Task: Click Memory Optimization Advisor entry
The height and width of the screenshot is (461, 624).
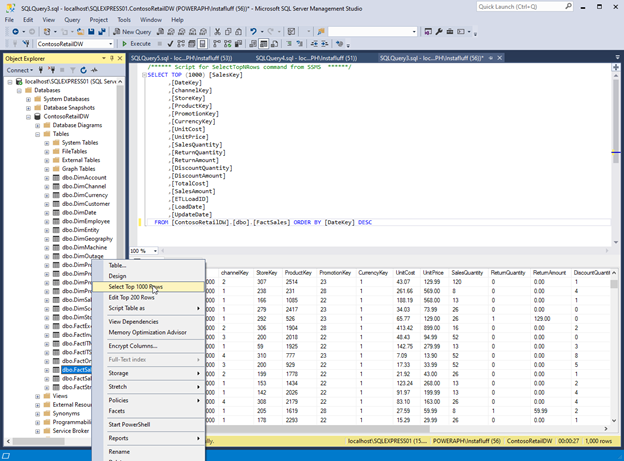Action: [148, 332]
